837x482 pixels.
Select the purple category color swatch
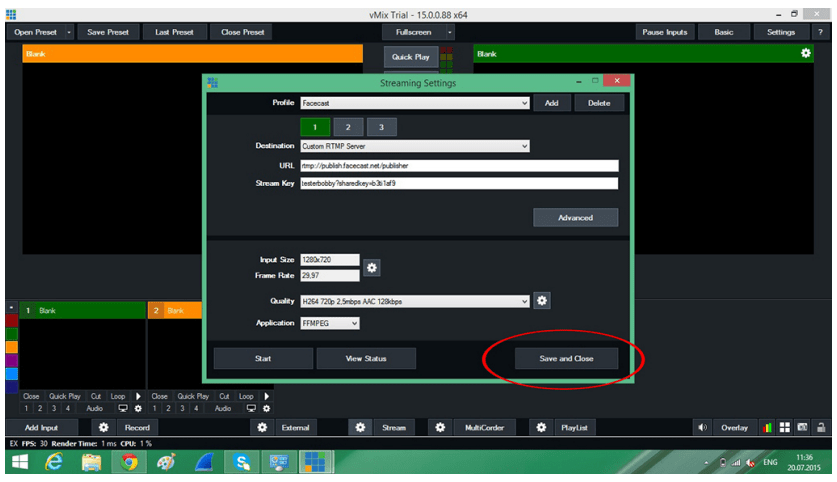[12, 361]
